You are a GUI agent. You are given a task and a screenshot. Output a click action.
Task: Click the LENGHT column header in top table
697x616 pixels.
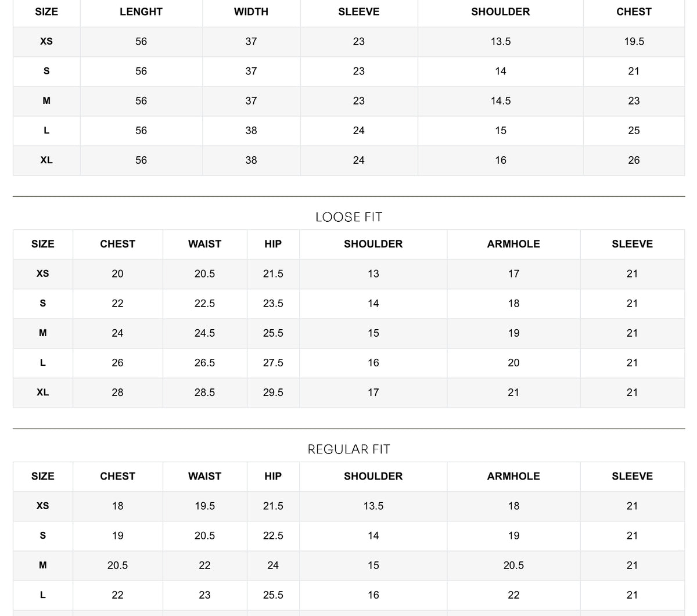[141, 12]
